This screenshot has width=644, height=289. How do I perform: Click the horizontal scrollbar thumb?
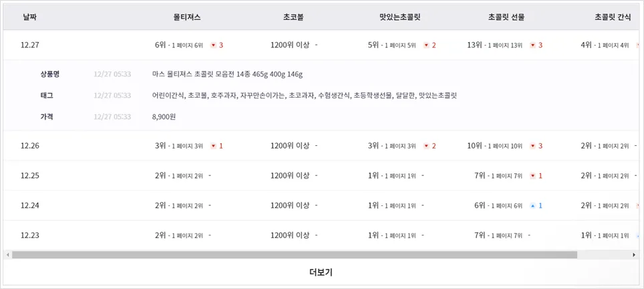(x=294, y=255)
